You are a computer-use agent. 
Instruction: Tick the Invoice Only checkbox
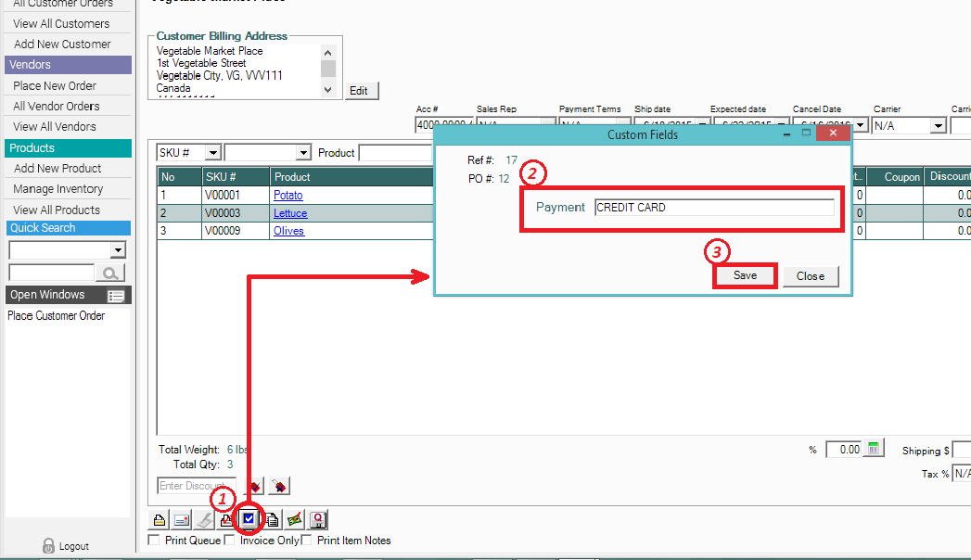tap(230, 541)
